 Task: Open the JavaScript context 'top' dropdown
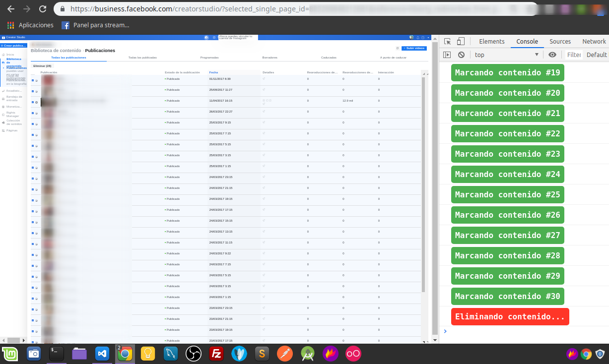click(507, 55)
